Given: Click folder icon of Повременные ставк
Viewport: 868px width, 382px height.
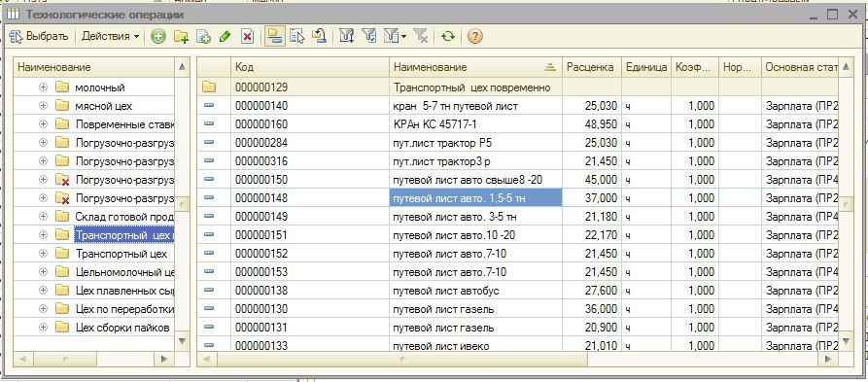Looking at the screenshot, I should [62, 124].
